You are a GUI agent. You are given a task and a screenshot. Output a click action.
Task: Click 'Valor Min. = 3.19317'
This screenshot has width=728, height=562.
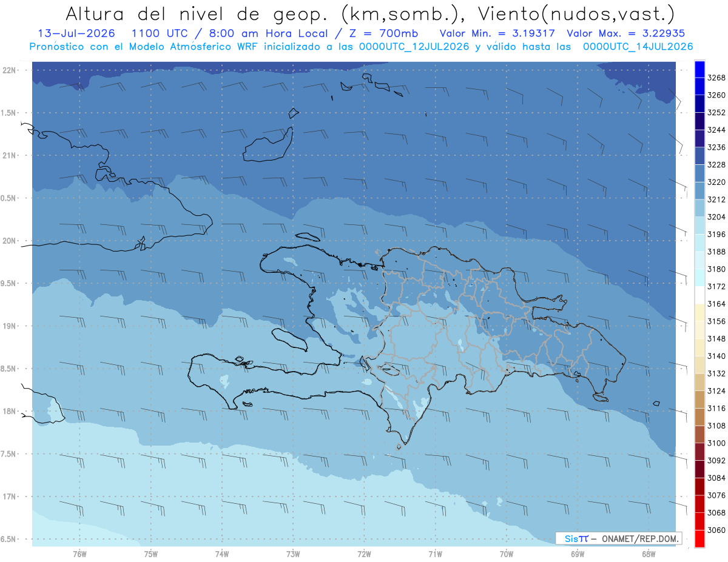point(498,33)
